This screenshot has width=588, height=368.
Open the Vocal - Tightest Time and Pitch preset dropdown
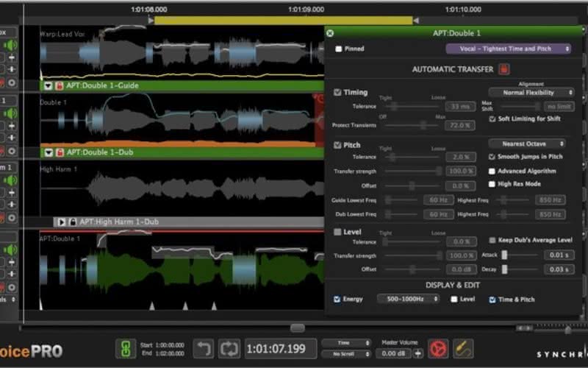(508, 49)
